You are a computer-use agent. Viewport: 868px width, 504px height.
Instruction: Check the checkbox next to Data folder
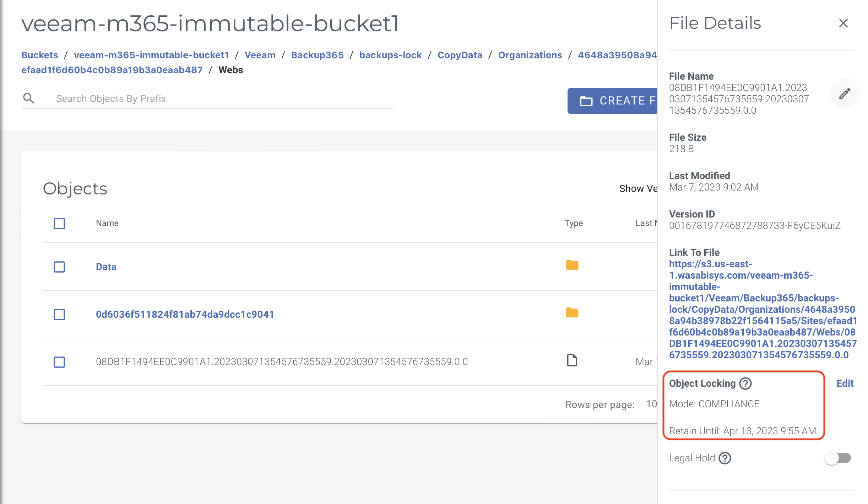pos(59,267)
